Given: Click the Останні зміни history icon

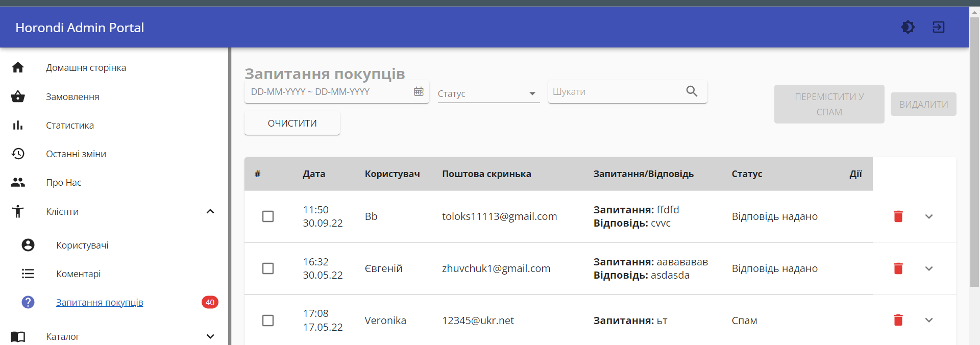Looking at the screenshot, I should click(18, 154).
